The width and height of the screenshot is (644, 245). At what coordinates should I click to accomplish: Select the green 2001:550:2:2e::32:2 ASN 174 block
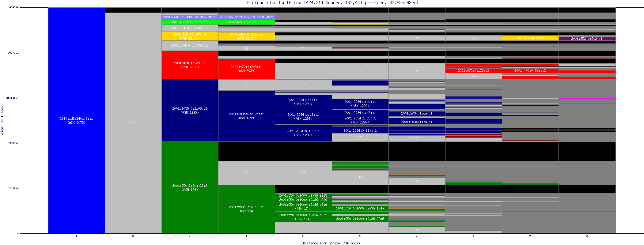coord(190,187)
